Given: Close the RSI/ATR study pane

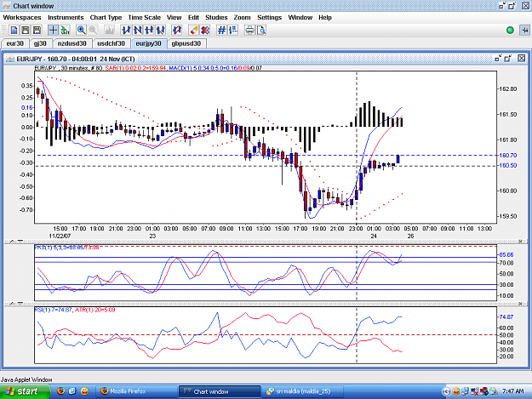Looking at the screenshot, I should click(520, 304).
